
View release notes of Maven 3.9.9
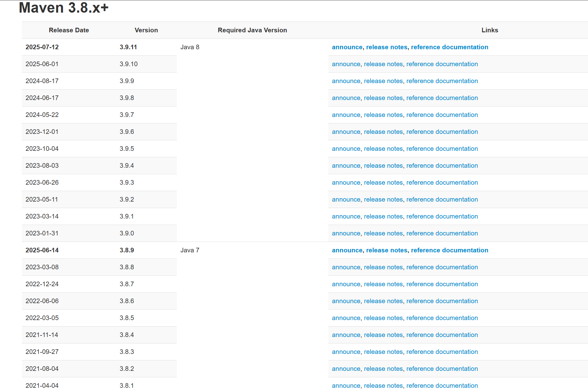(383, 81)
